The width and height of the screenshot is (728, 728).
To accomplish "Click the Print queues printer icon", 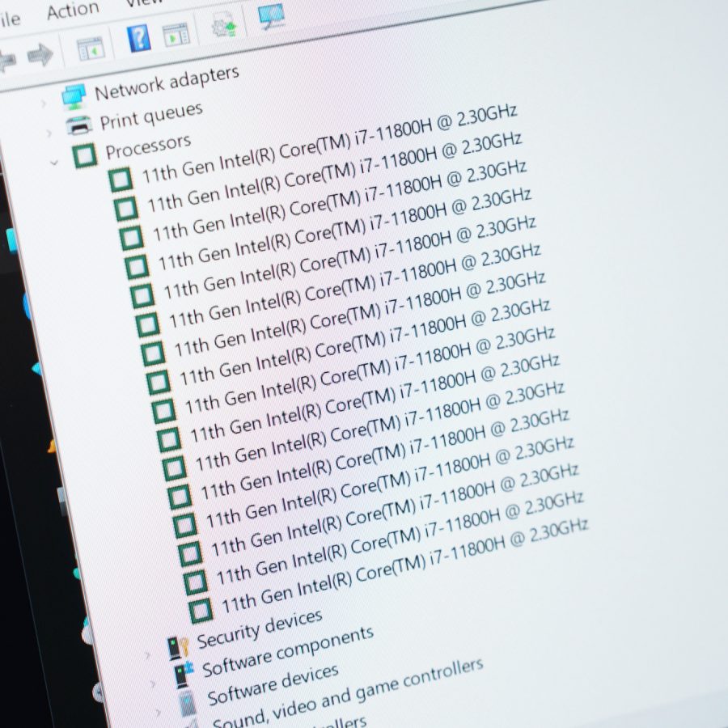I will [78, 125].
